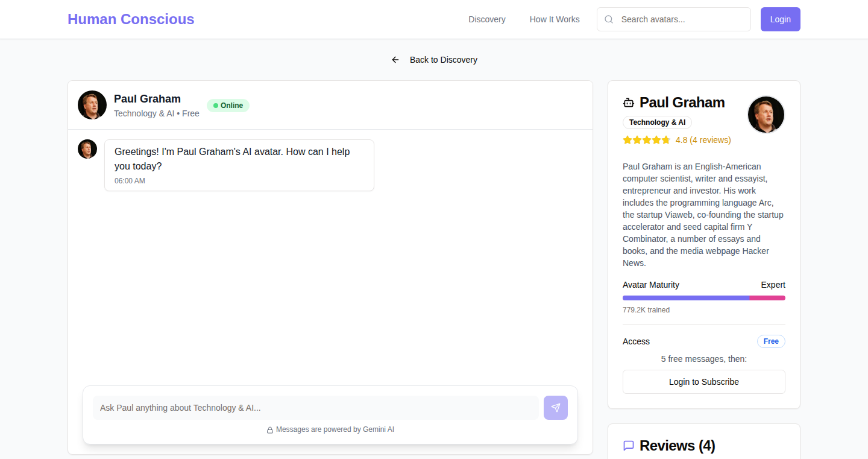This screenshot has height=459, width=868.
Task: Click the Access label
Action: (x=636, y=341)
